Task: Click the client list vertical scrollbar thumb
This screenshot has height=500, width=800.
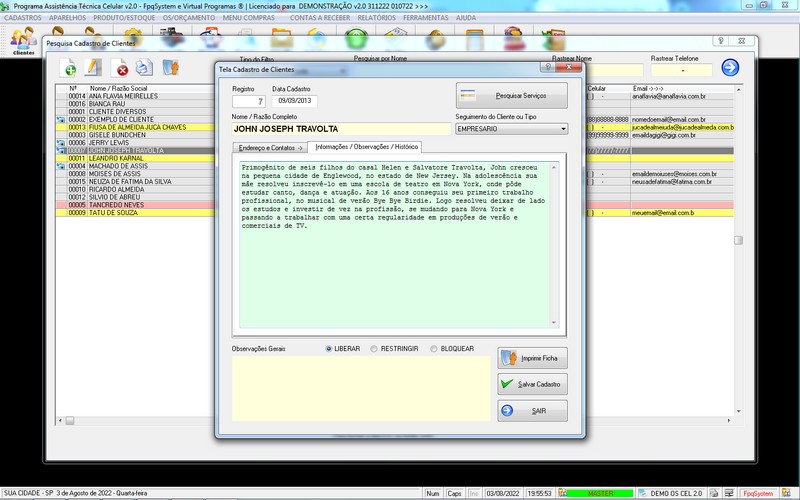Action: click(x=738, y=240)
